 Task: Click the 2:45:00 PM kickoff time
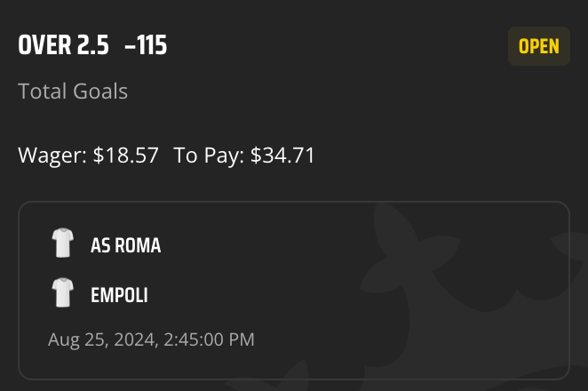(209, 339)
